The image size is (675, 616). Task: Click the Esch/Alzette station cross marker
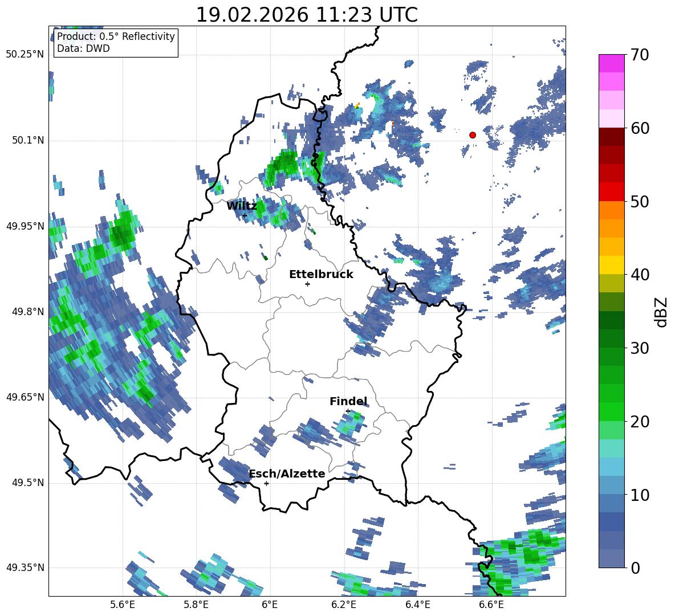pos(266,483)
